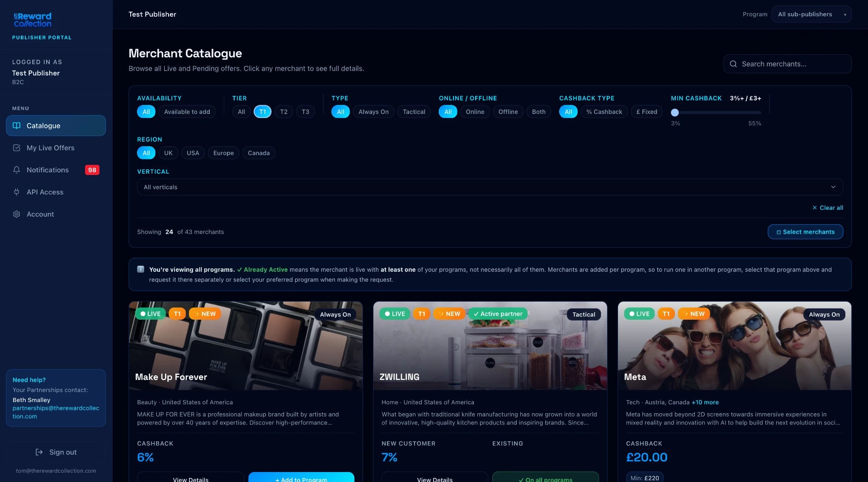Click the square icon in Select merchants button

click(x=778, y=232)
